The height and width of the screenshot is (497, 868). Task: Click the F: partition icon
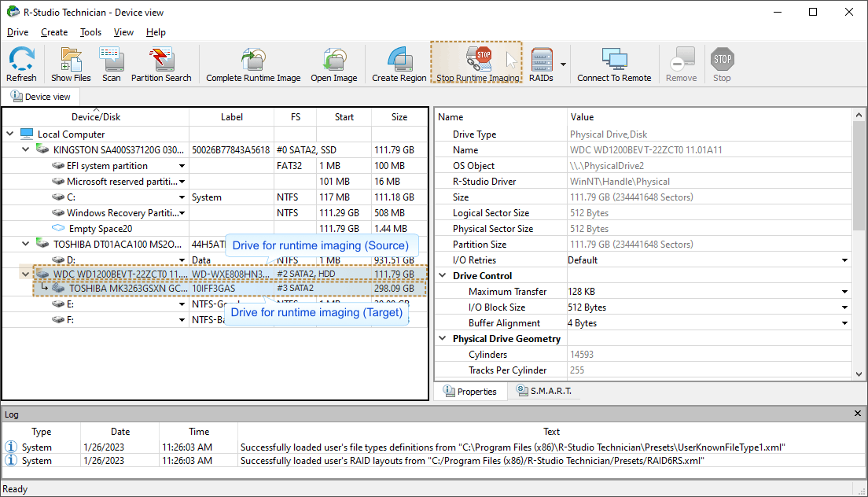58,319
